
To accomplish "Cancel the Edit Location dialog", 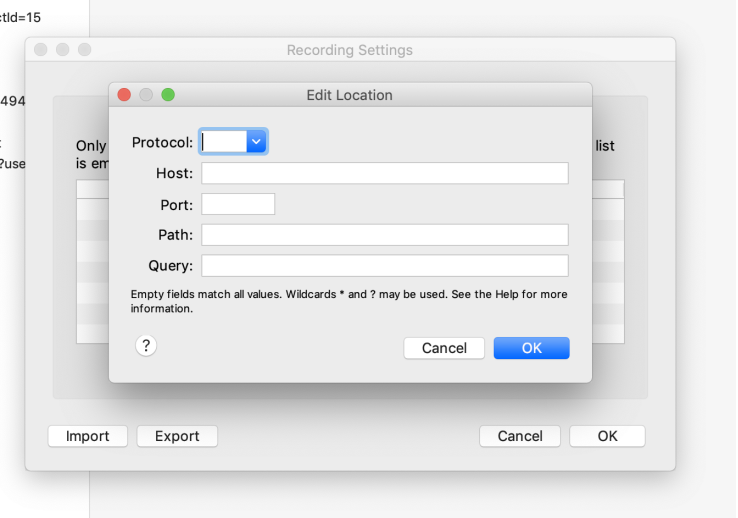I will tap(444, 348).
